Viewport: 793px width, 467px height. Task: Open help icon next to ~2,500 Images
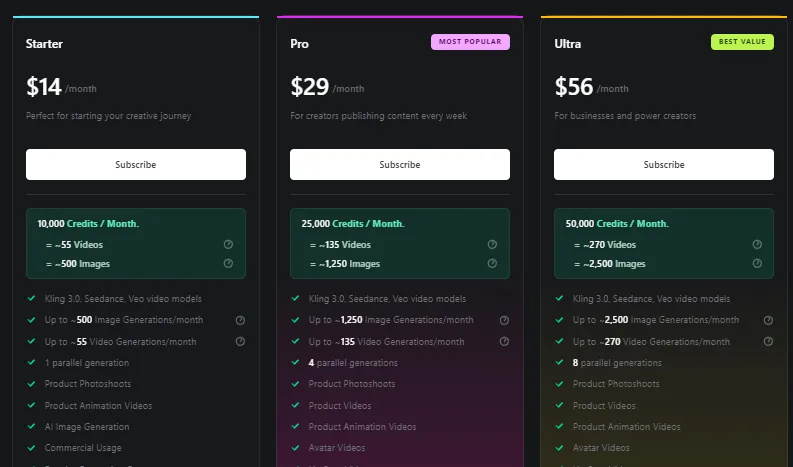(x=757, y=264)
